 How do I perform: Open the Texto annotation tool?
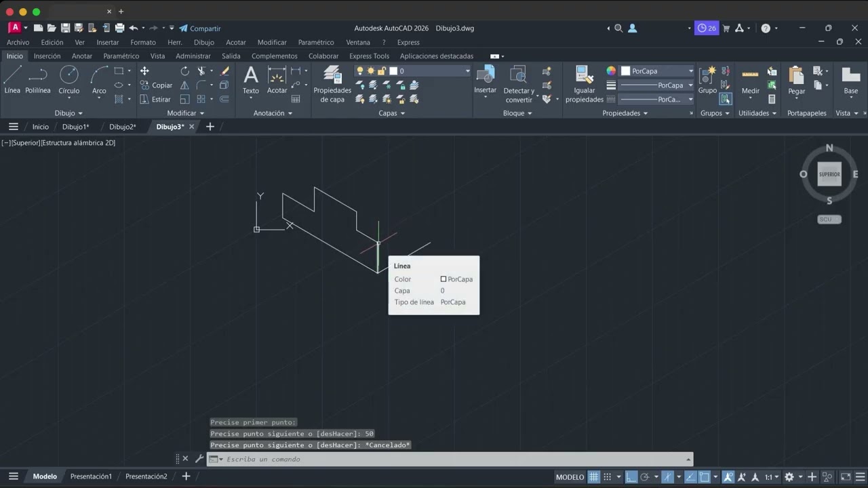[x=251, y=80]
